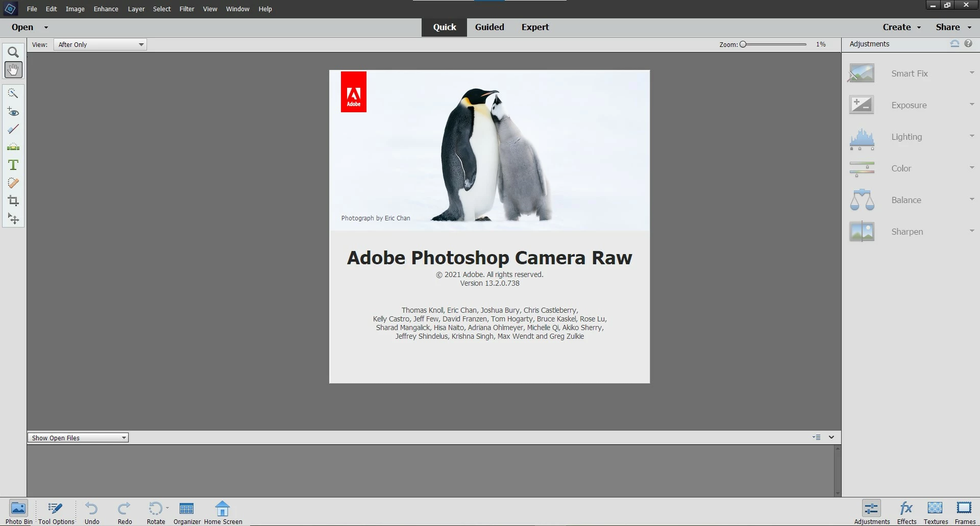
Task: Open the Rotate direction dropdown arrow
Action: tap(167, 508)
